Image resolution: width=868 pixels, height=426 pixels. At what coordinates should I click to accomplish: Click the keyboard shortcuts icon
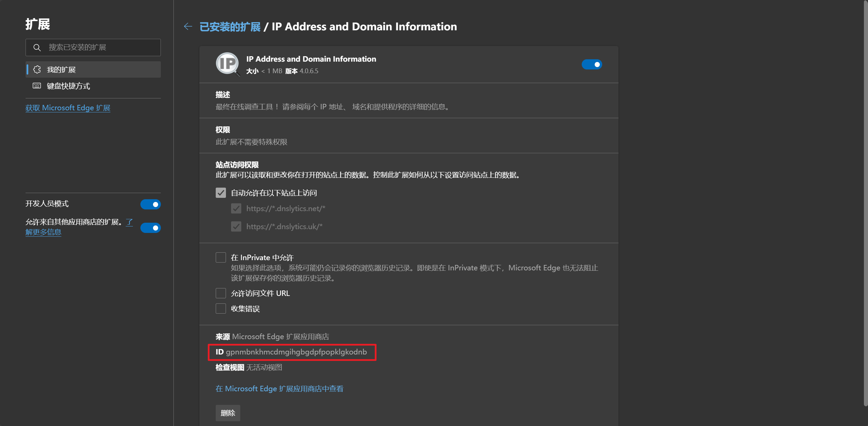point(37,86)
